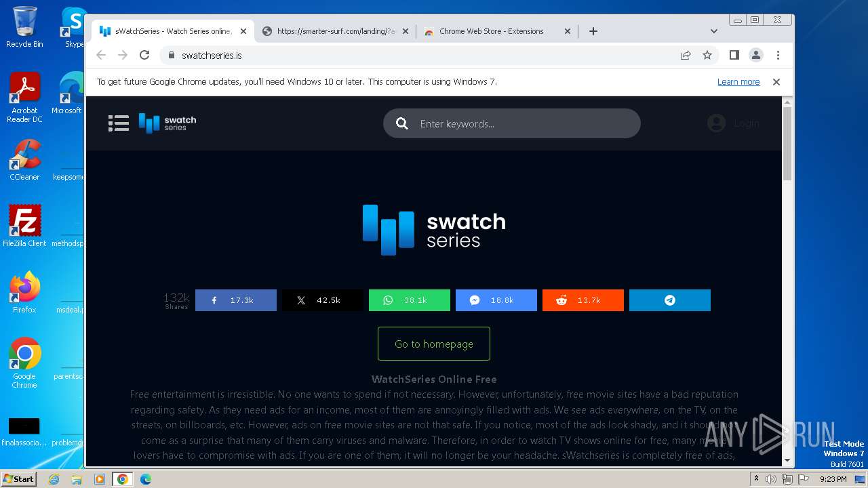
Task: Toggle the Chrome side panel
Action: tap(734, 55)
